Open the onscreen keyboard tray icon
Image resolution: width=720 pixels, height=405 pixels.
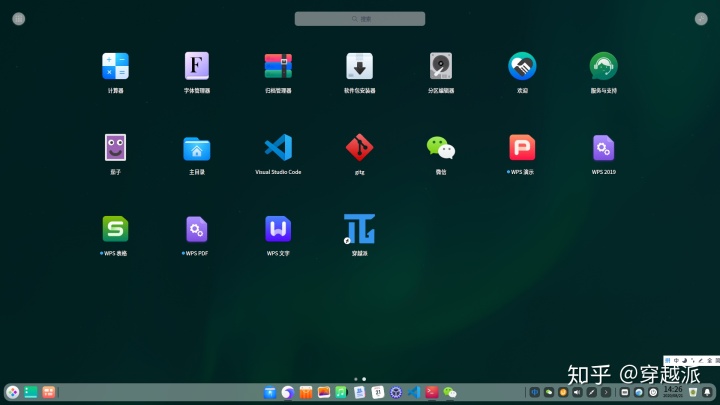pyautogui.click(x=624, y=393)
